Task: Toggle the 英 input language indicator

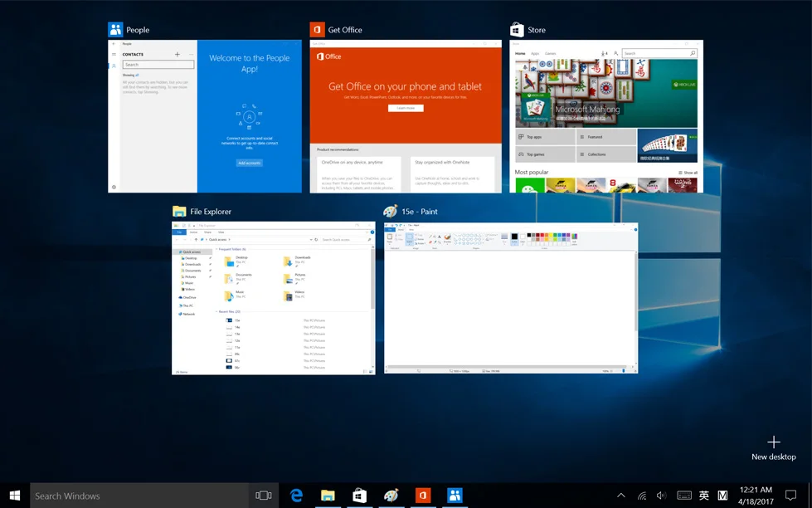Action: click(x=703, y=496)
